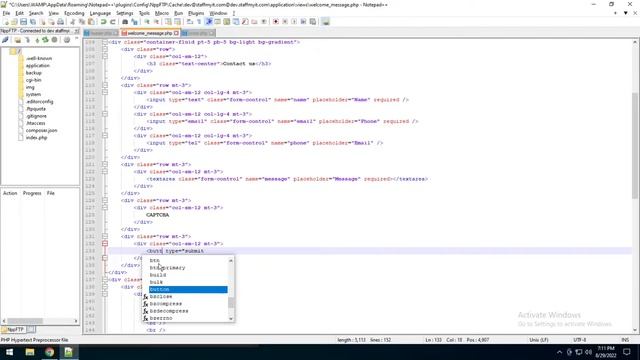
Task: Click the NppFTP download file icon
Action: (27, 40)
